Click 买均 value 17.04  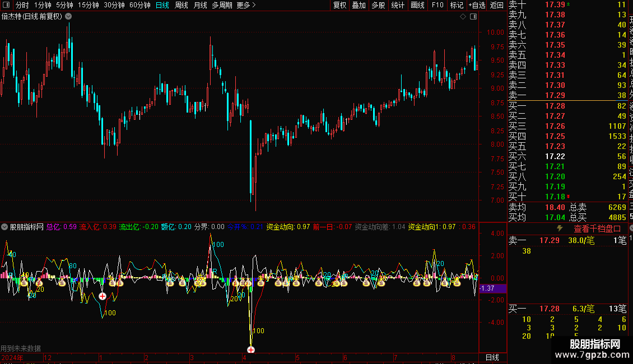pos(555,217)
